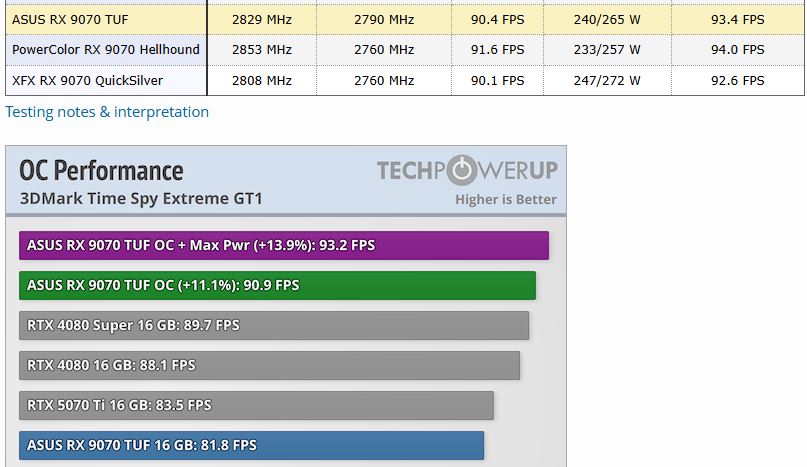Click the Higher is Better label

point(505,199)
